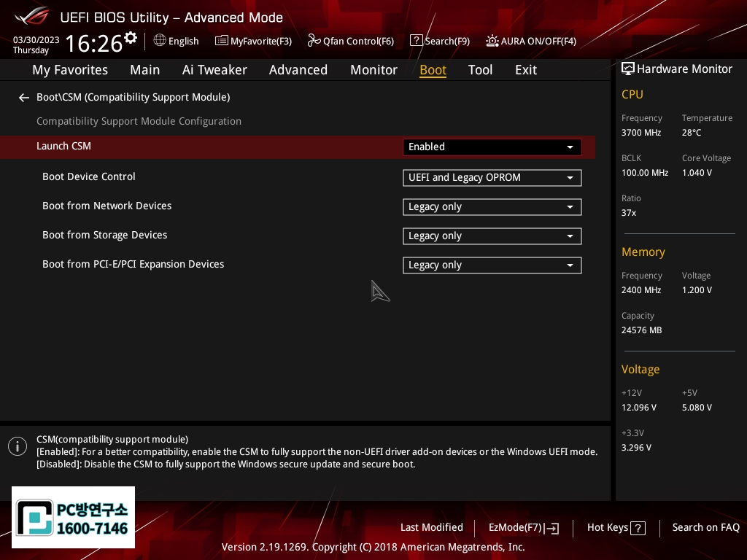
Task: Click the +12V value 12.096 V
Action: 639,408
